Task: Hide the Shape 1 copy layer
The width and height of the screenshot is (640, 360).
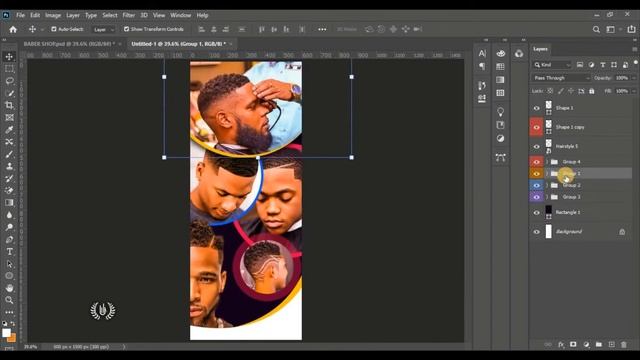Action: point(536,127)
